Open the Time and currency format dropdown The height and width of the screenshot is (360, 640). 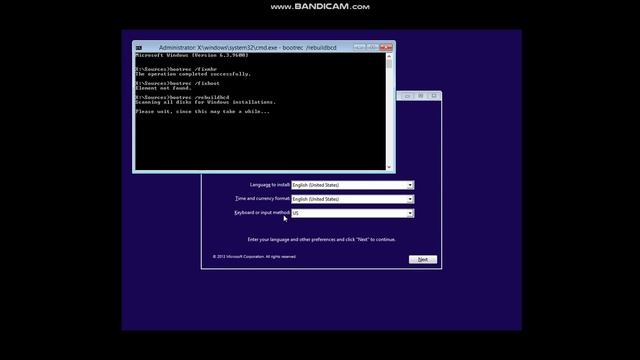coord(353,199)
